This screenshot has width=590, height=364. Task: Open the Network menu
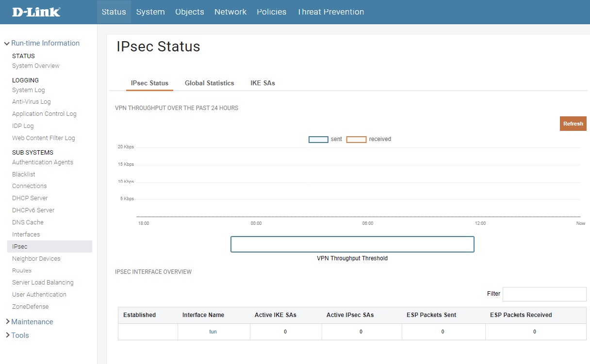pyautogui.click(x=230, y=12)
